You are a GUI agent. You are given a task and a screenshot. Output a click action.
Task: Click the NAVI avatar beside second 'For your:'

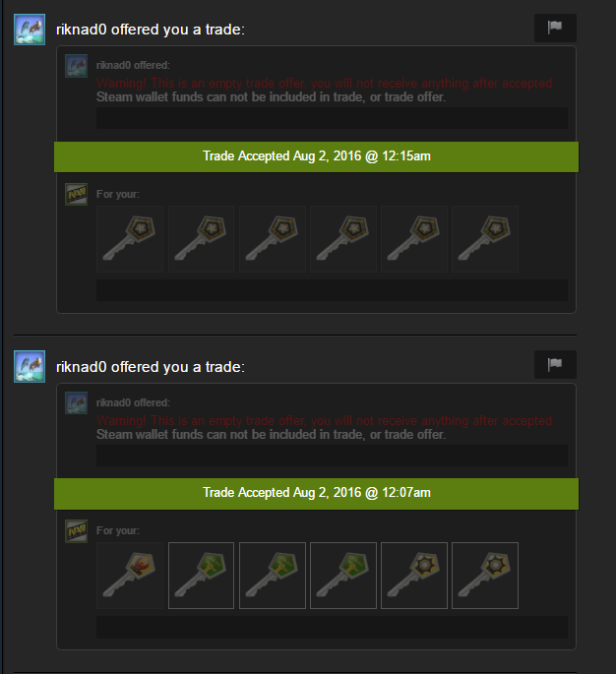pyautogui.click(x=76, y=531)
